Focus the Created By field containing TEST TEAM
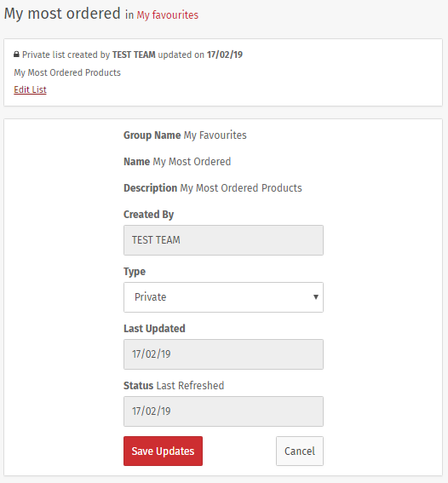Viewport: 448px width, 483px height. pos(223,240)
